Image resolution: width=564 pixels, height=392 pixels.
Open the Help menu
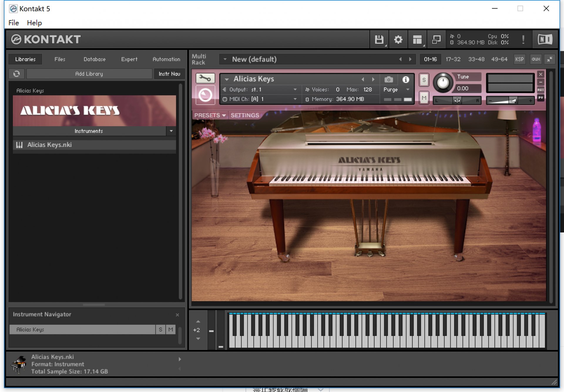point(34,23)
